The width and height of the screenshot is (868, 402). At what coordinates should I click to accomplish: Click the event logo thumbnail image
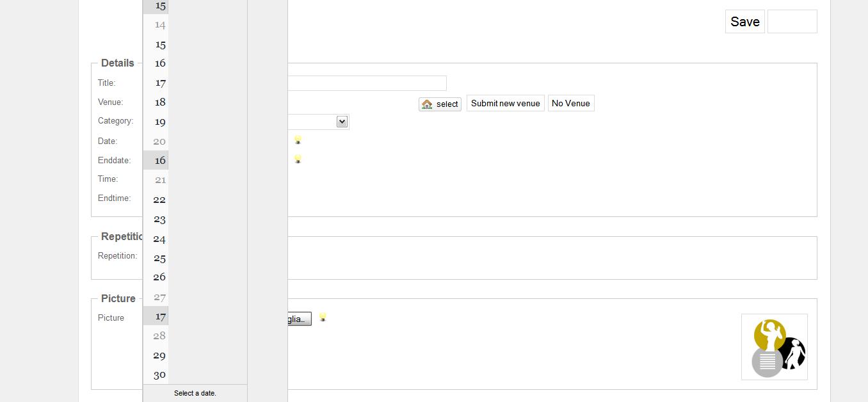pyautogui.click(x=774, y=346)
